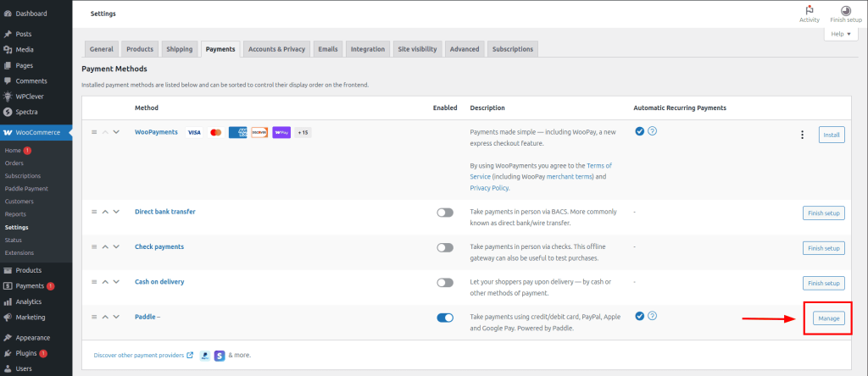Click the Paddle row drag handle

click(x=94, y=317)
